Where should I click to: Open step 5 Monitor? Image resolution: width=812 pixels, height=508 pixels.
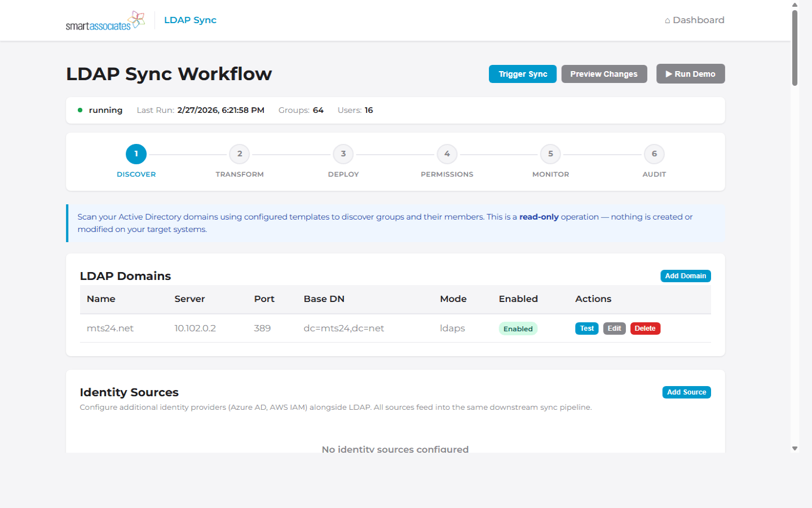(550, 154)
